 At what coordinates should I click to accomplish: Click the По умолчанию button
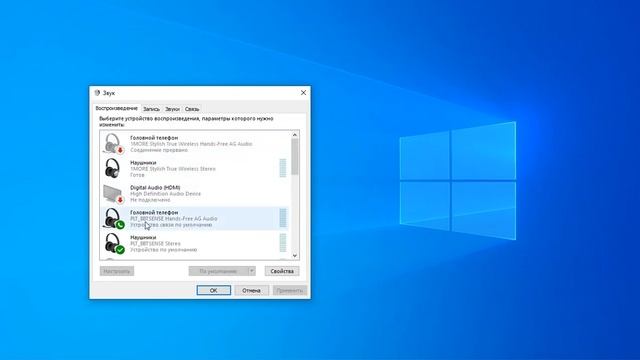(x=218, y=271)
